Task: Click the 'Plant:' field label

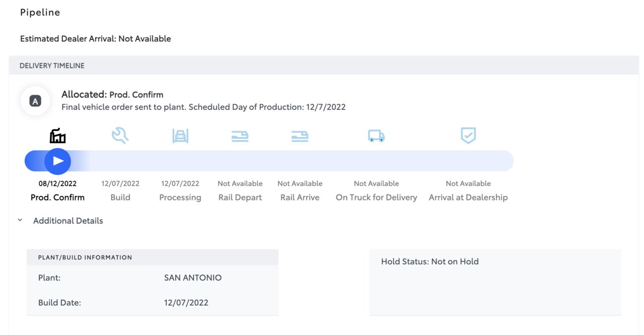Action: click(49, 278)
